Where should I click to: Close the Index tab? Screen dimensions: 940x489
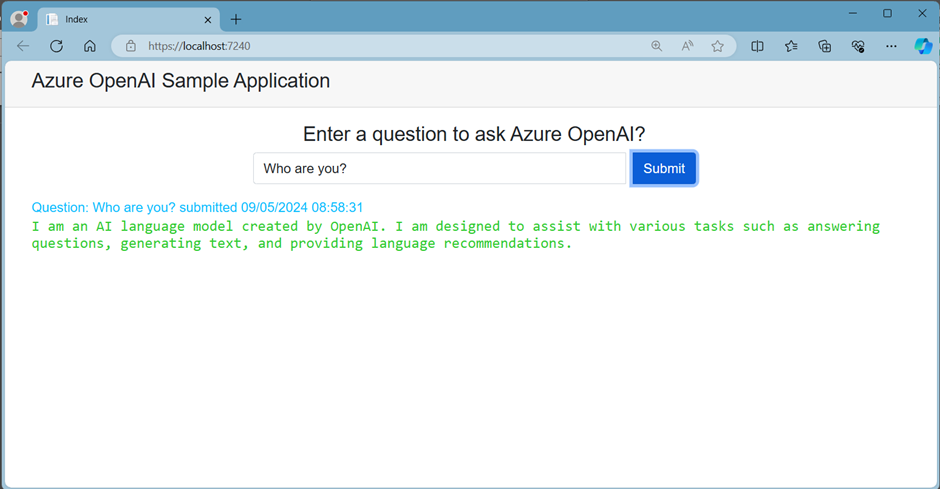(x=207, y=19)
